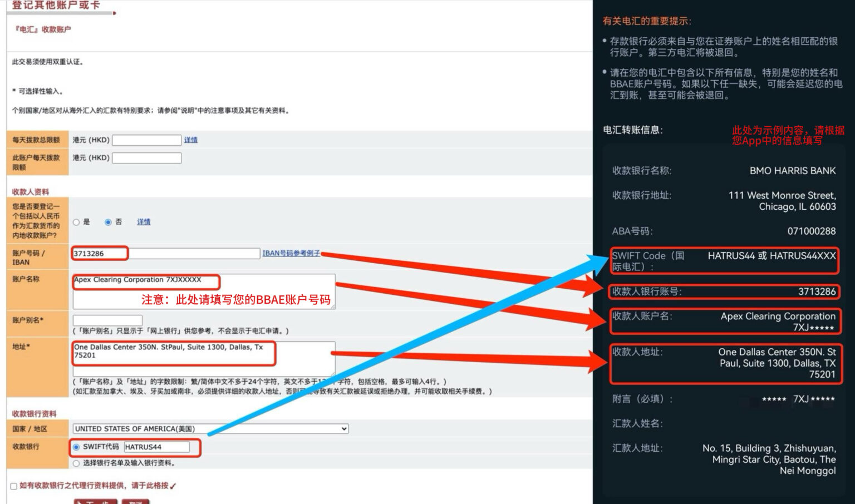
Task: Select the 否 radio button for RMB account
Action: tap(108, 222)
